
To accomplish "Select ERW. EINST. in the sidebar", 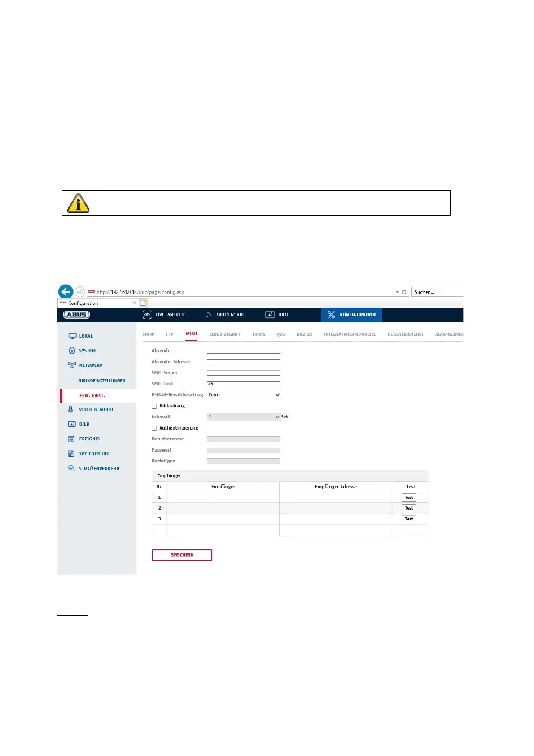I will [92, 396].
